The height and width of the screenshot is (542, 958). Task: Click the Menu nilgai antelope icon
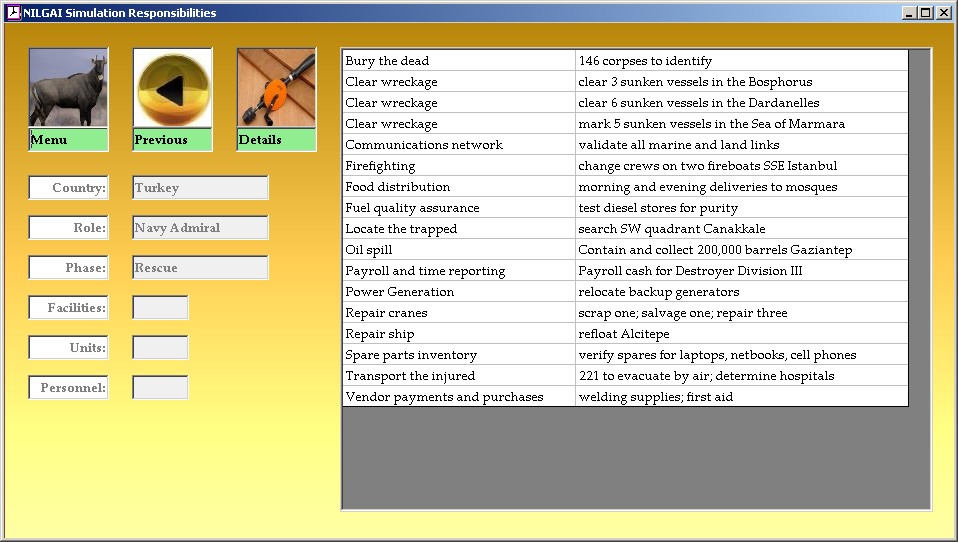[68, 88]
